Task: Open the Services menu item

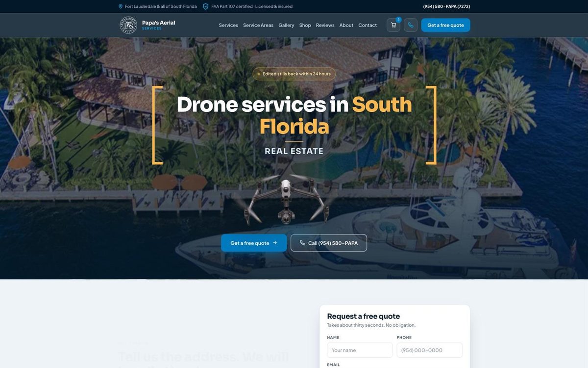Action: (x=228, y=25)
